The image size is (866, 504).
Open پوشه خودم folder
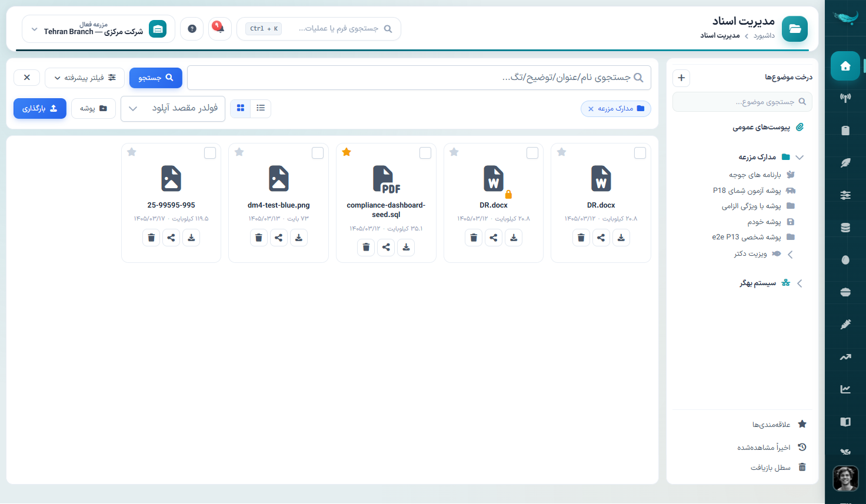(x=764, y=222)
